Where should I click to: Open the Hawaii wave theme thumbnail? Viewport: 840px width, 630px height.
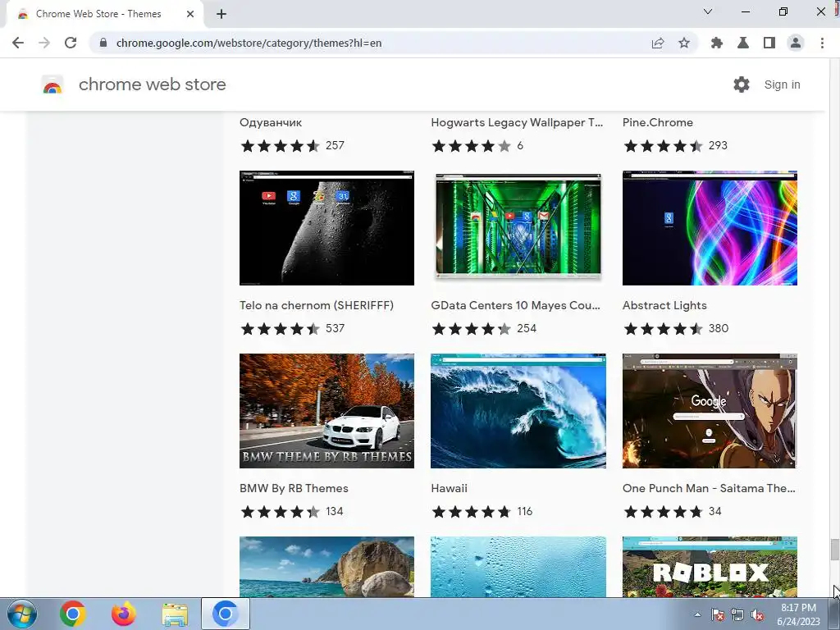518,411
